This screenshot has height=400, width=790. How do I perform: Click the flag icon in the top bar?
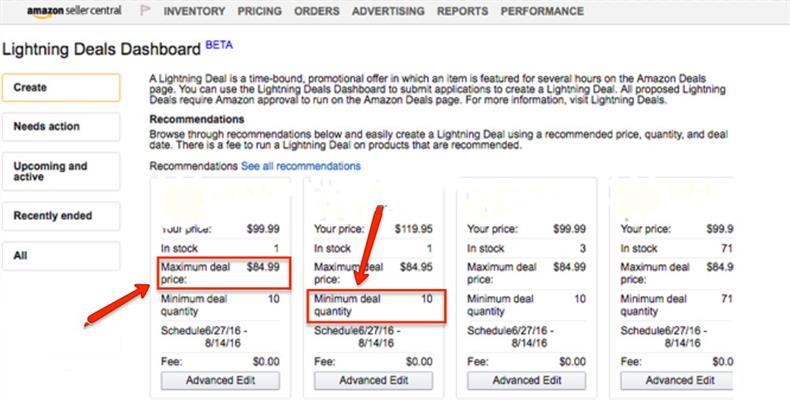pos(145,11)
